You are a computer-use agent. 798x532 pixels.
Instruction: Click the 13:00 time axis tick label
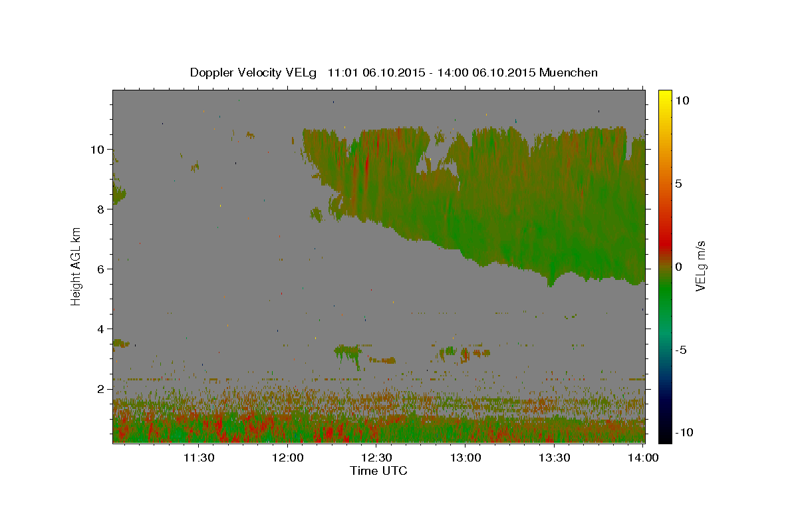(465, 458)
